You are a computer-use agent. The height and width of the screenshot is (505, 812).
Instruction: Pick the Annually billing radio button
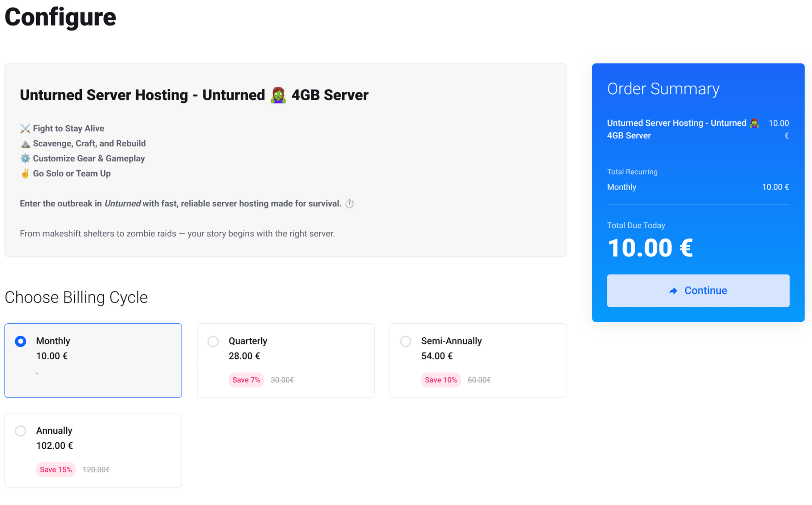20,431
